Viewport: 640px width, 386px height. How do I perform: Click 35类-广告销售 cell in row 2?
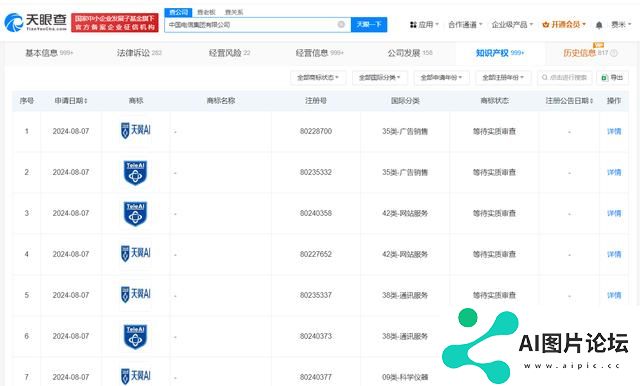pyautogui.click(x=405, y=172)
